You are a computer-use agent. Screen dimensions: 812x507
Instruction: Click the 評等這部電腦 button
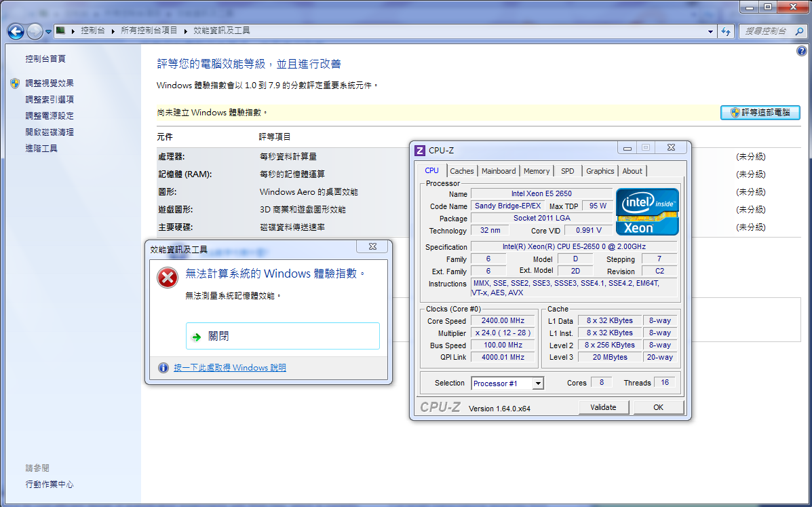(x=760, y=113)
